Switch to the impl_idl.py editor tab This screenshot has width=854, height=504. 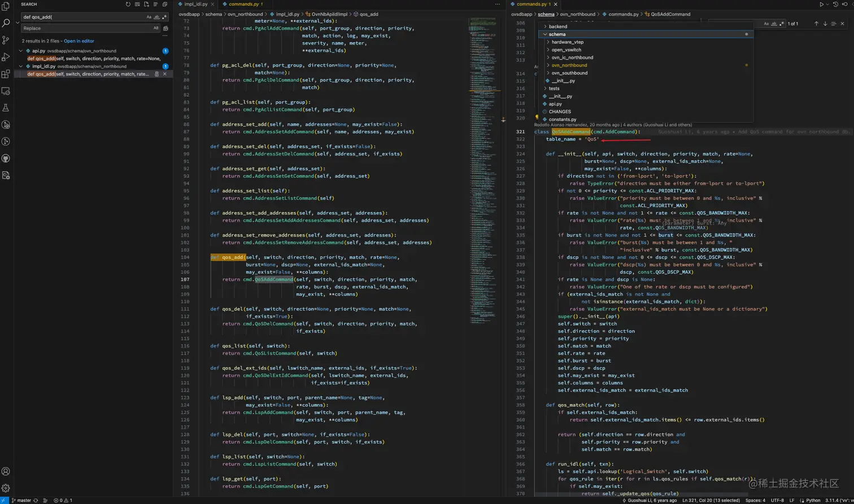coord(195,5)
